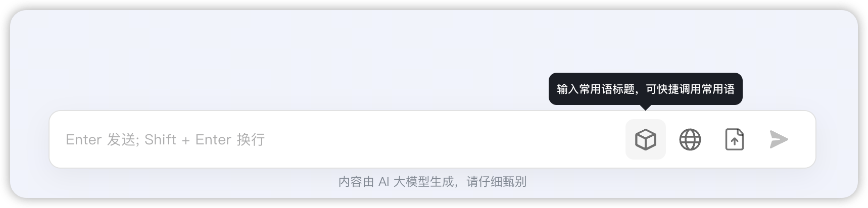Click the arrow icon right of upload

click(x=779, y=139)
